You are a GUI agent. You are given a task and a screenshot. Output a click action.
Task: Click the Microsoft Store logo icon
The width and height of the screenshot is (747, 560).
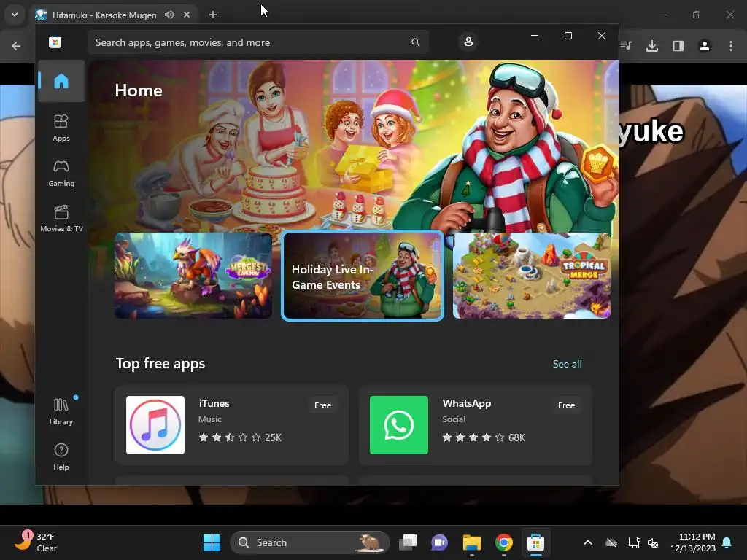[55, 42]
